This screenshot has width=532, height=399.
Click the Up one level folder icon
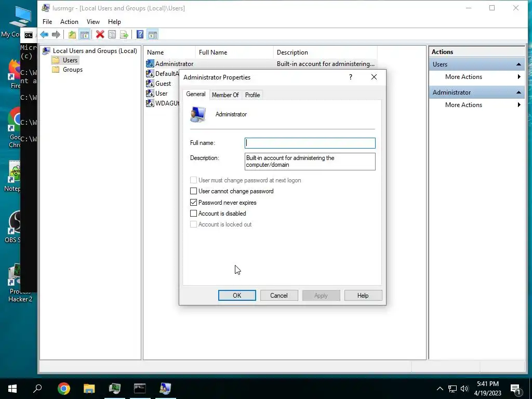[x=72, y=34]
